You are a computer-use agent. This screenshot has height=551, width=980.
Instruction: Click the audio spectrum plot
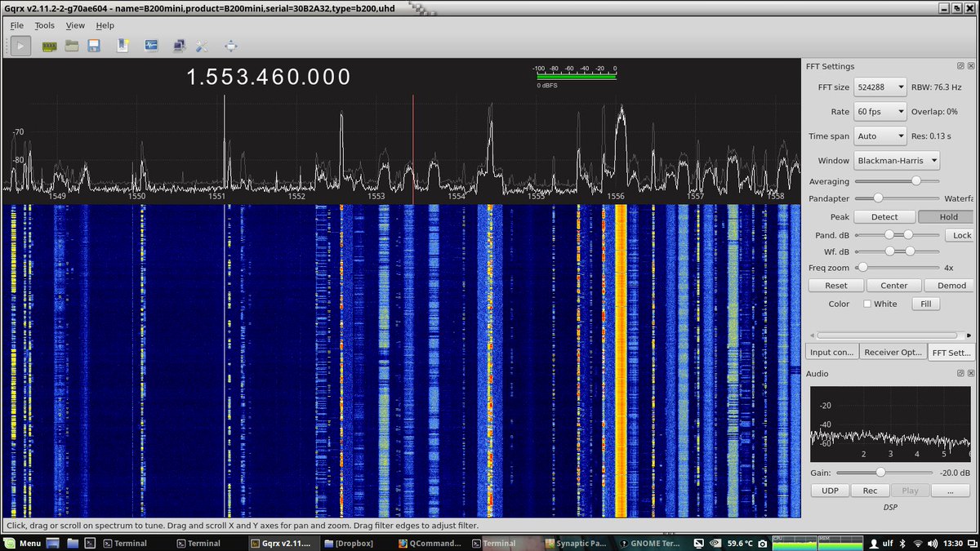[x=890, y=424]
